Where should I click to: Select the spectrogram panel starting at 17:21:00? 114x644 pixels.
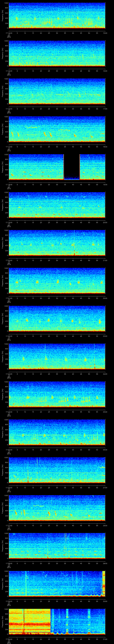[57, 280]
